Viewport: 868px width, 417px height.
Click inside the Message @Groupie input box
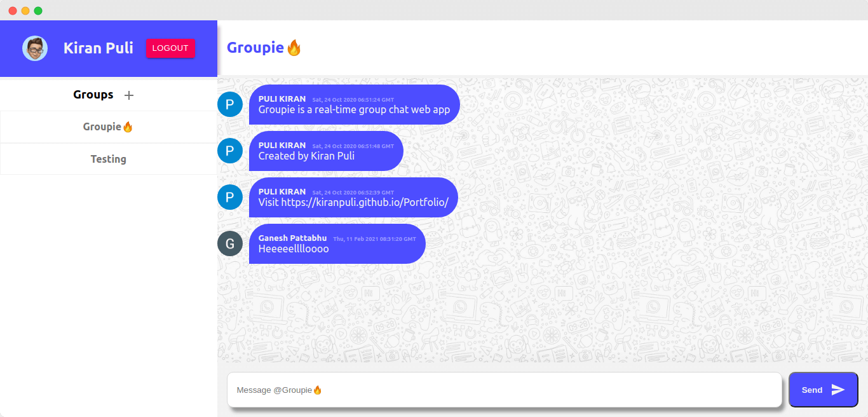(x=502, y=390)
